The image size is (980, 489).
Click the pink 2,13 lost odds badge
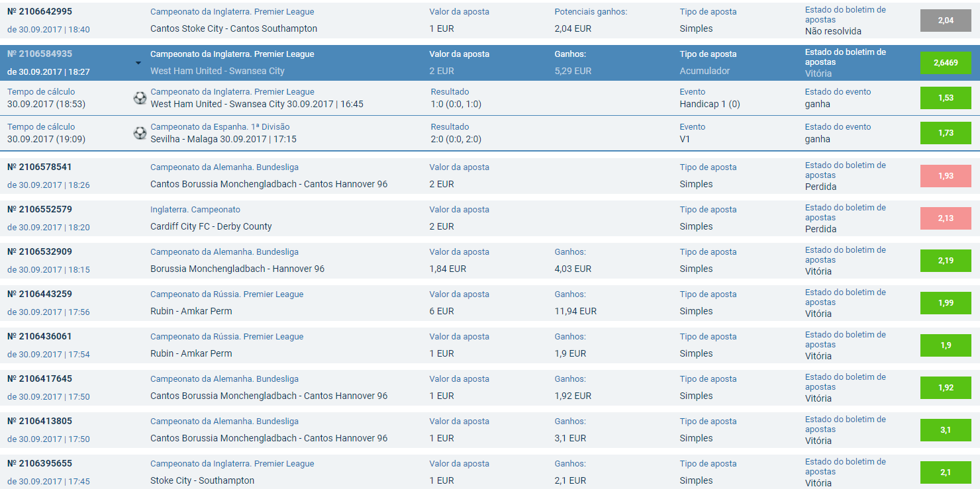point(946,218)
